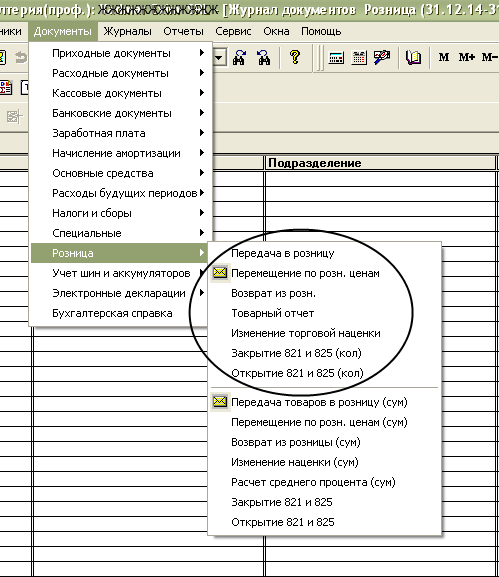Open the toolbar combo box dropdown arrow
The height and width of the screenshot is (577, 499).
pos(219,58)
